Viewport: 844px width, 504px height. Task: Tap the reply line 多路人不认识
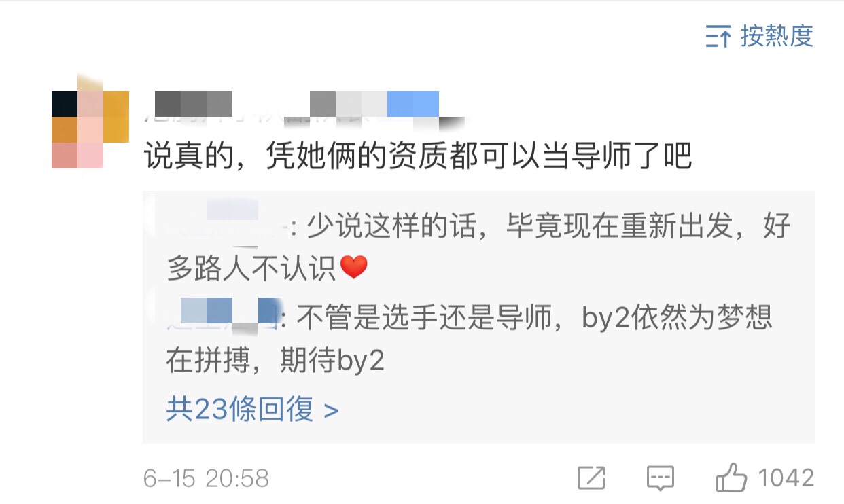pos(251,268)
